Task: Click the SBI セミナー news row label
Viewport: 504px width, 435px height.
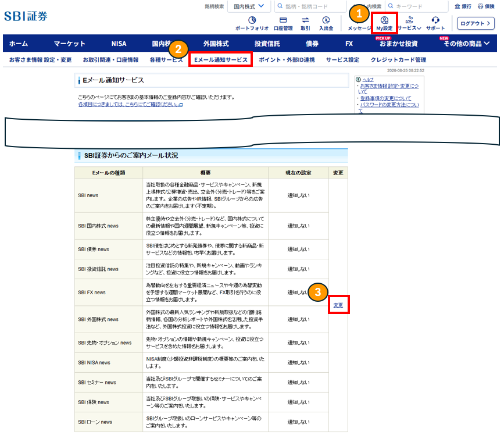Action: coord(96,383)
